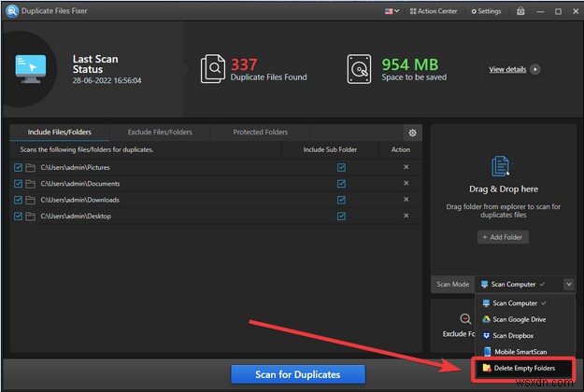This screenshot has width=584, height=392.
Task: Open Settings in the title bar
Action: tap(487, 11)
